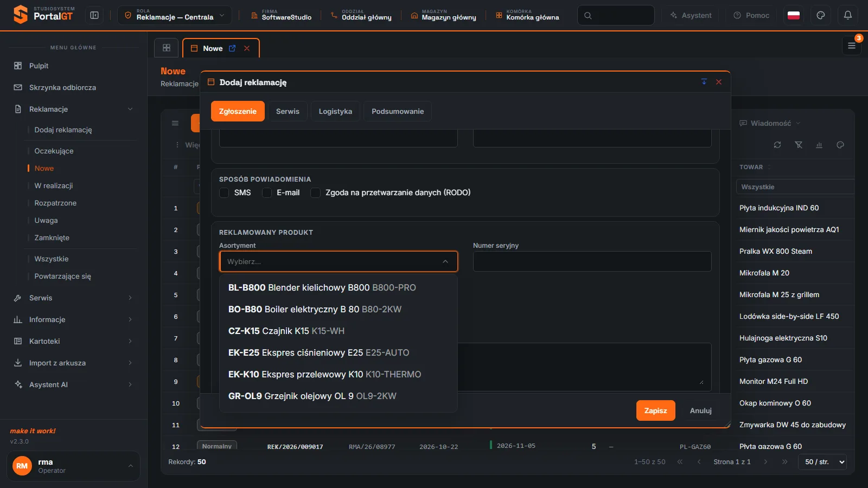This screenshot has height=488, width=868.
Task: Expand the Rola Reklamacje — Centrala dropdown
Action: 175,15
